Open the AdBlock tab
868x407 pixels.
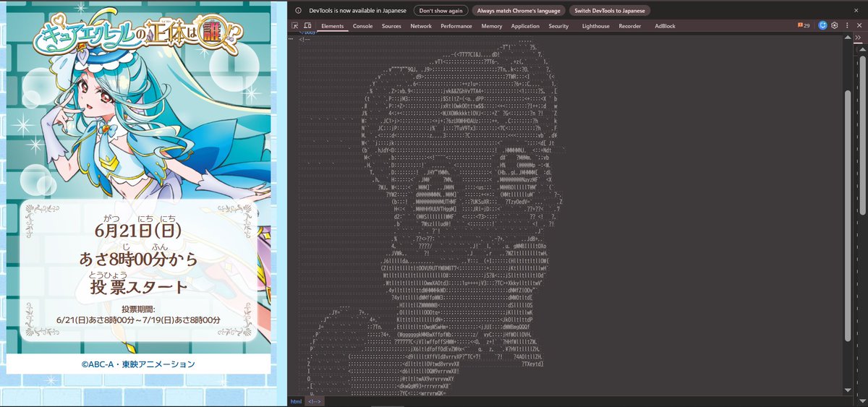click(x=665, y=26)
